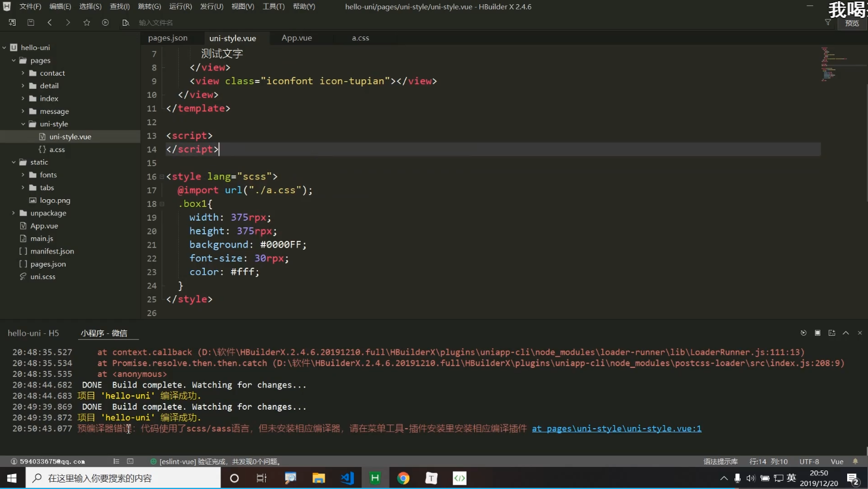Collapse the uni-style folder
Screen dimensions: 868x489
[23, 124]
